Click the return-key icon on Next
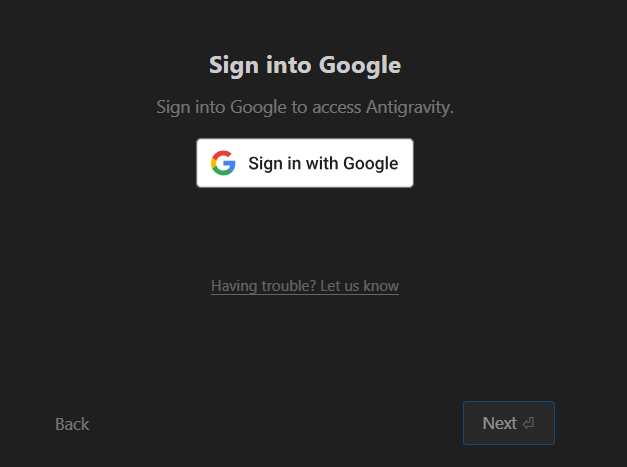 [x=528, y=423]
